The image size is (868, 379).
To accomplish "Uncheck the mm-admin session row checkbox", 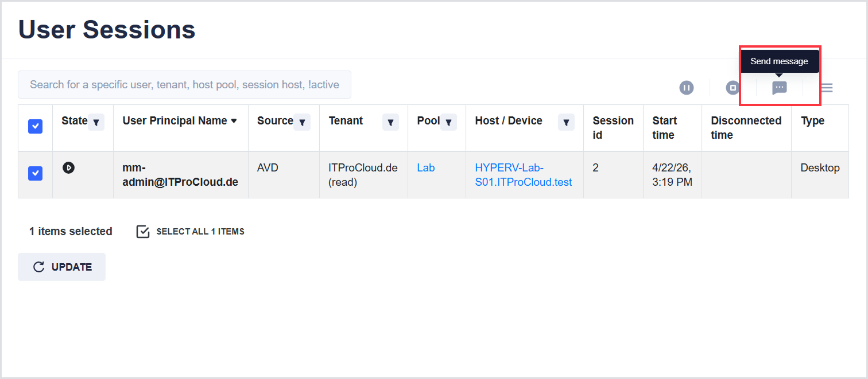I will click(x=35, y=173).
